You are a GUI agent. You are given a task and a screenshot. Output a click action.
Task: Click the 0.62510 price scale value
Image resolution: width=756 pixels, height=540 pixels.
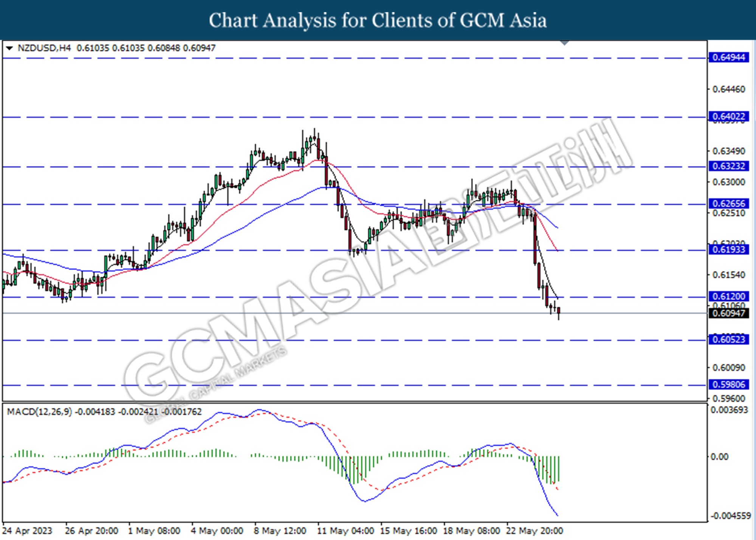pyautogui.click(x=729, y=213)
